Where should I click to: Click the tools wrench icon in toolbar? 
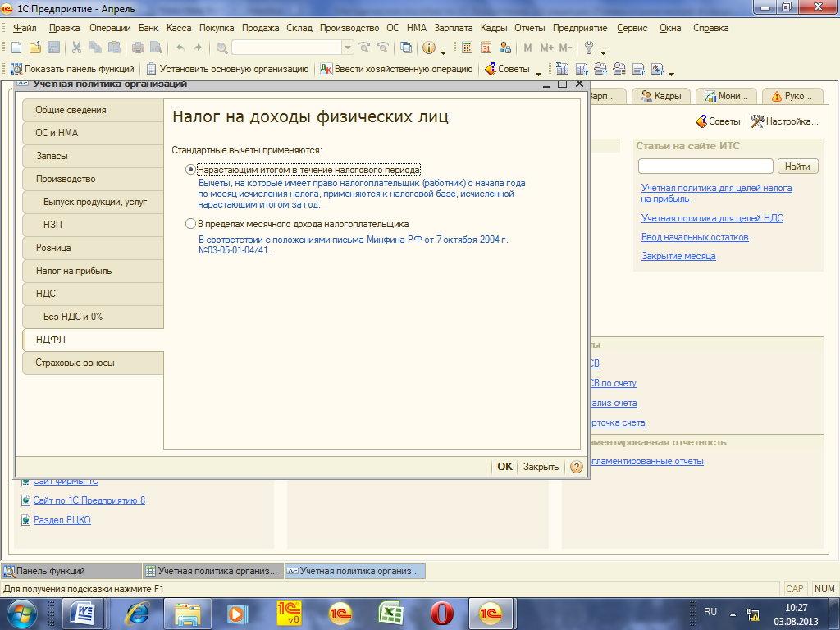click(589, 48)
